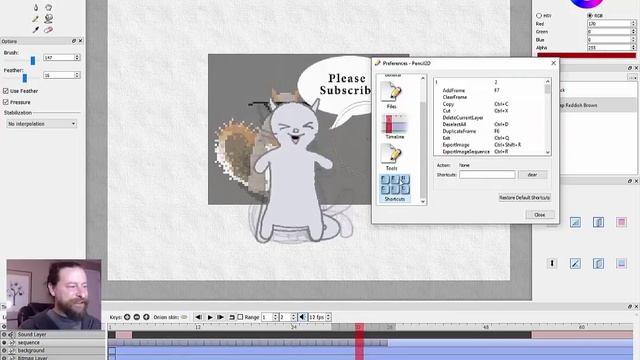This screenshot has width=640, height=360.
Task: Click Restore Default Shortcuts button
Action: point(524,198)
